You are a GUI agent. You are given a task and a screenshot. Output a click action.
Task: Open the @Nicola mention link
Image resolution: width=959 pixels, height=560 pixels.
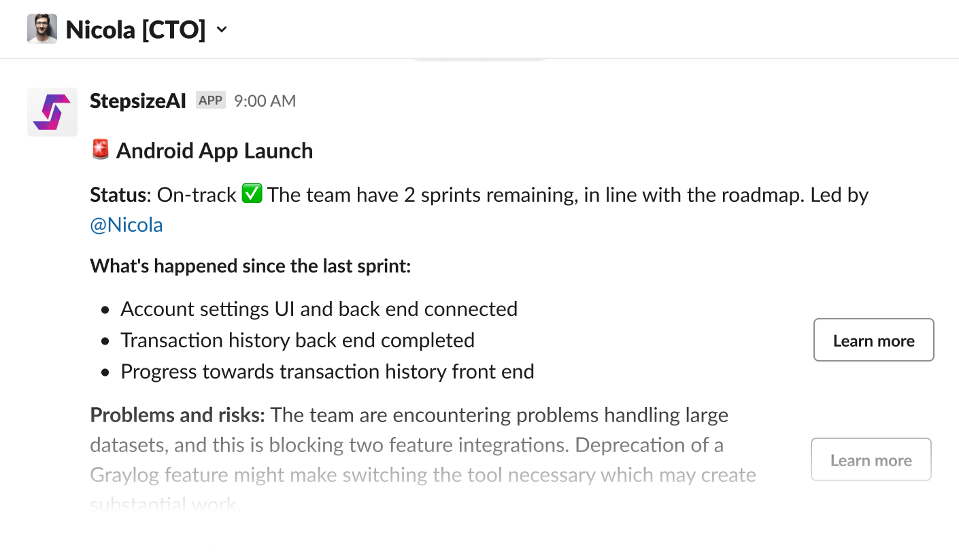(127, 225)
